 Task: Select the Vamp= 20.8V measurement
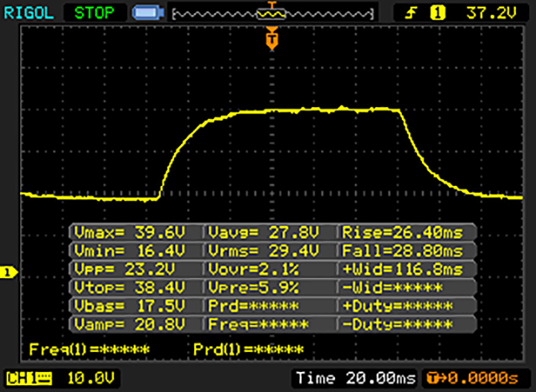tap(130, 324)
